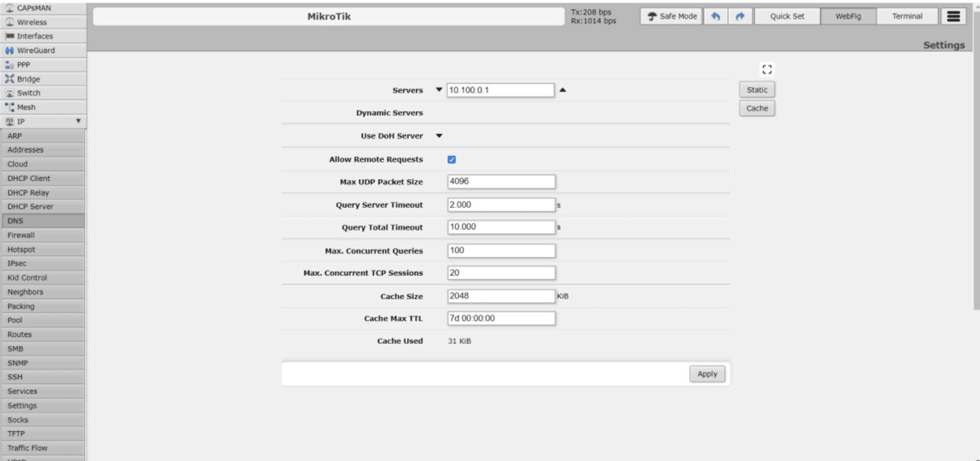Click the redo arrow icon
Screen dimensions: 980x461
click(x=740, y=16)
